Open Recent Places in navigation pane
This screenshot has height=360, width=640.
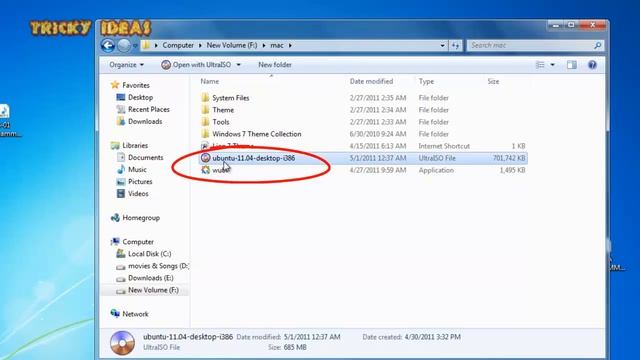tap(149, 109)
